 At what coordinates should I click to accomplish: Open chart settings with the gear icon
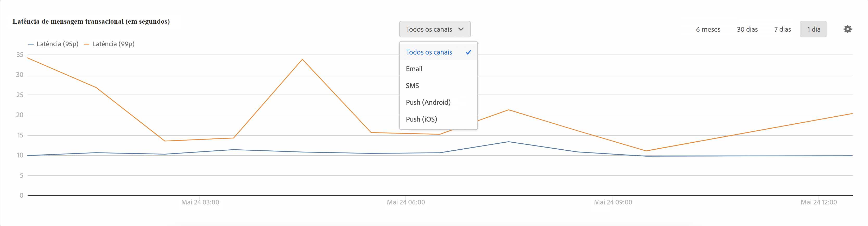point(847,29)
